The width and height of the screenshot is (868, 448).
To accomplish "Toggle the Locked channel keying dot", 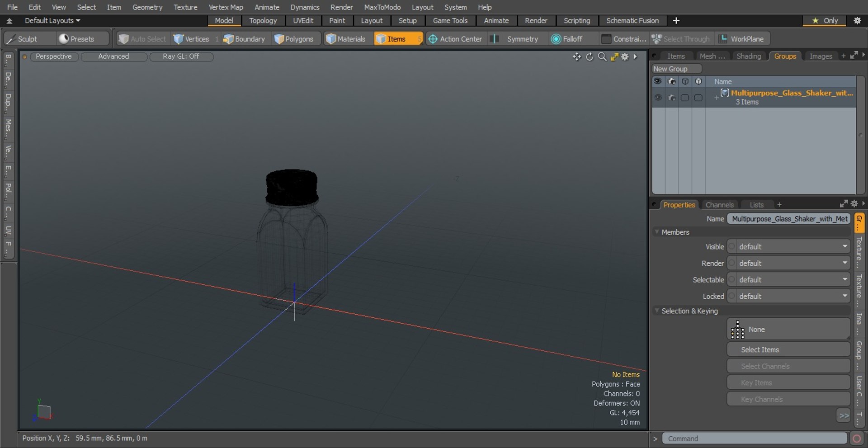I will [x=732, y=296].
